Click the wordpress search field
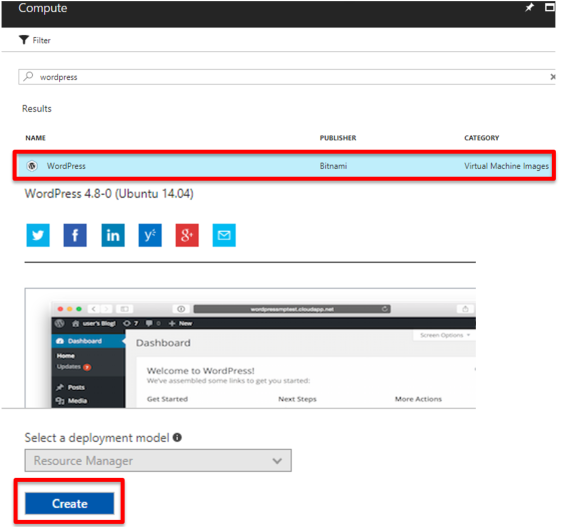561x527 pixels. coord(287,77)
